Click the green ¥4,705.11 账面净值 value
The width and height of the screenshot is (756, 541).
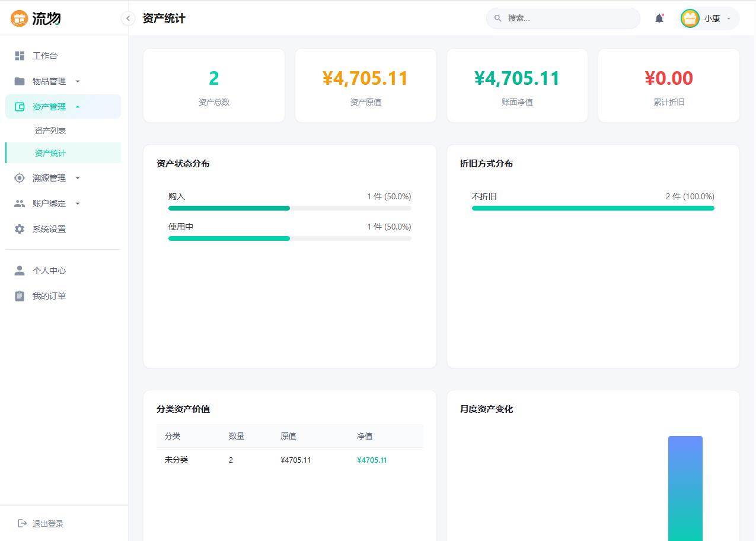[x=517, y=78]
